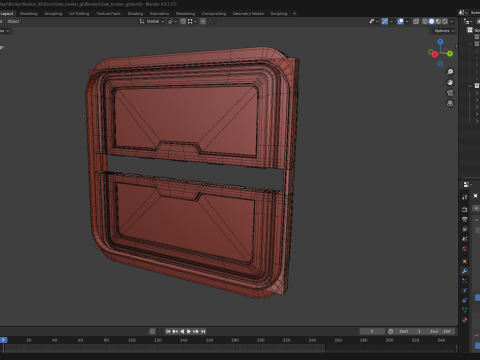Click the modifier panel add plus button
The height and width of the screenshot is (360, 480).
tap(476, 208)
